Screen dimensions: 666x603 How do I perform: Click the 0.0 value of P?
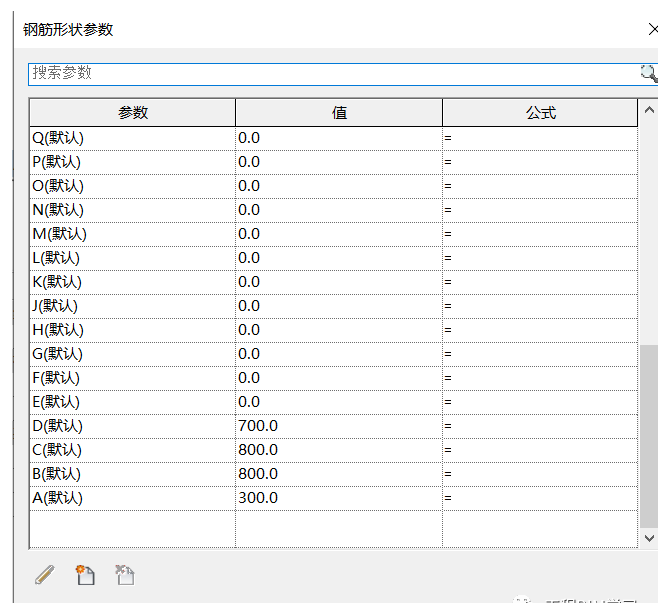point(339,162)
